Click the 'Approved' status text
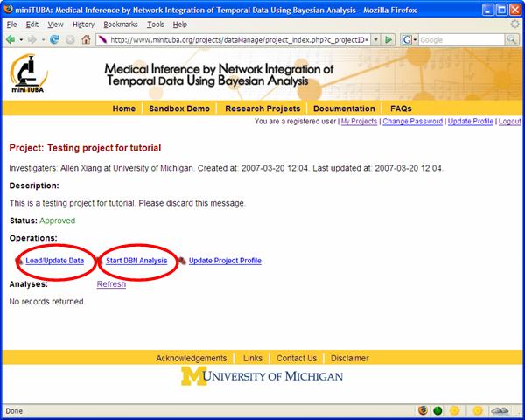This screenshot has width=525, height=420. click(57, 220)
